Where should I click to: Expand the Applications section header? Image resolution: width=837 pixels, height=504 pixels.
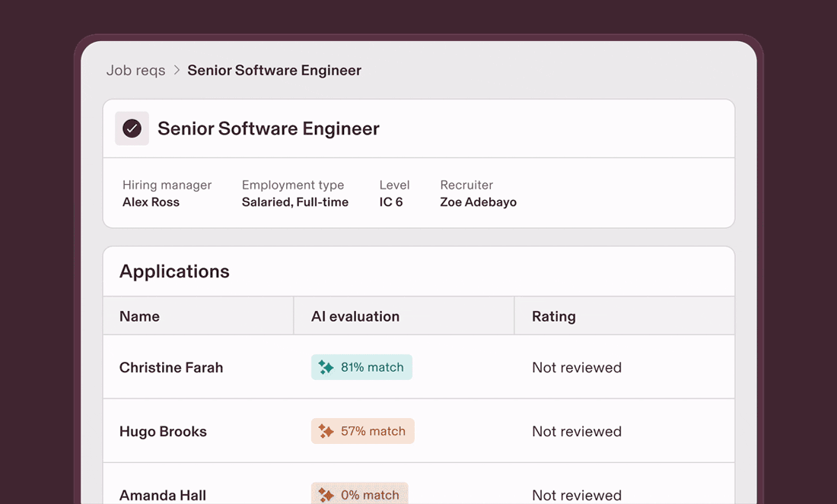[174, 271]
